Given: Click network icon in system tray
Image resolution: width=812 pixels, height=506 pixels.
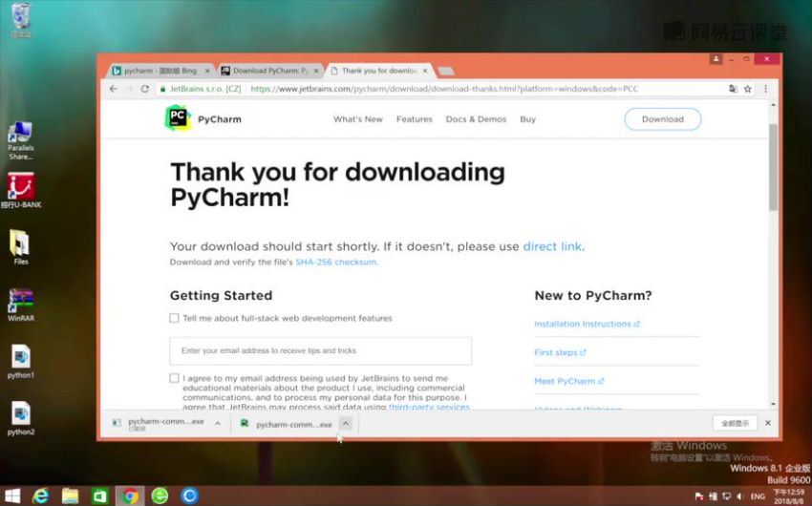Looking at the screenshot, I should pyautogui.click(x=726, y=496).
